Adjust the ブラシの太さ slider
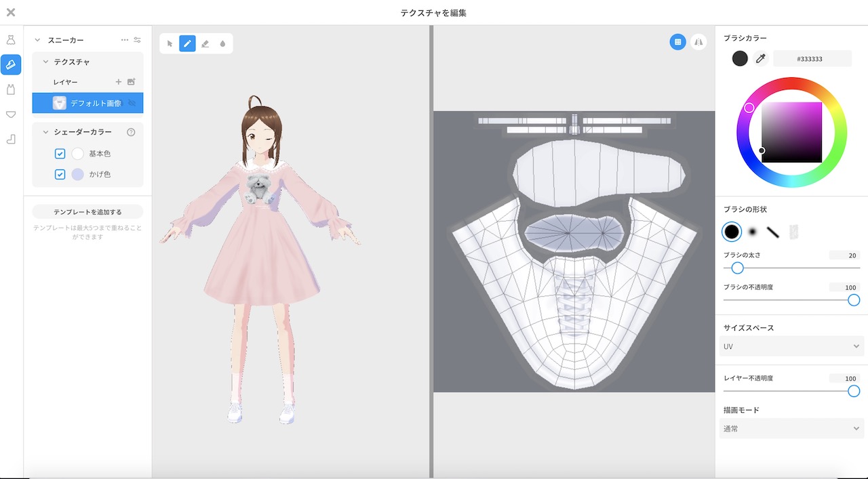The width and height of the screenshot is (868, 479). click(x=737, y=268)
